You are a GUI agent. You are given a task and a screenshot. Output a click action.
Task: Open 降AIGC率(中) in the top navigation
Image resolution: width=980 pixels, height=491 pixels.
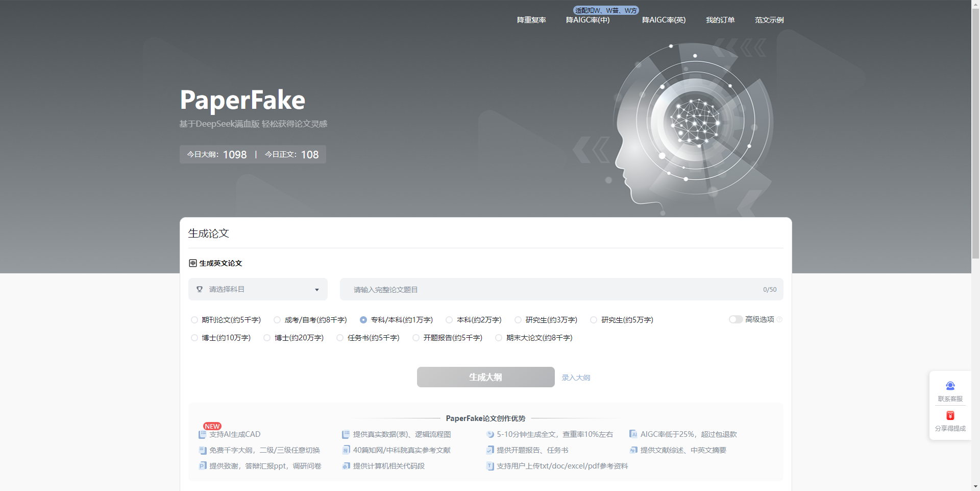pos(588,20)
